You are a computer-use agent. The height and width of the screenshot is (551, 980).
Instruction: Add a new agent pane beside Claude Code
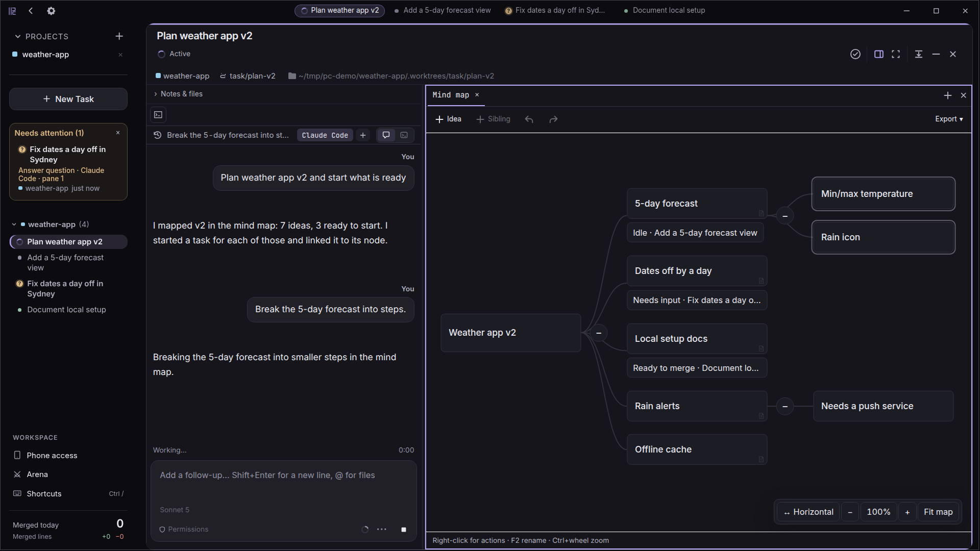pos(363,135)
